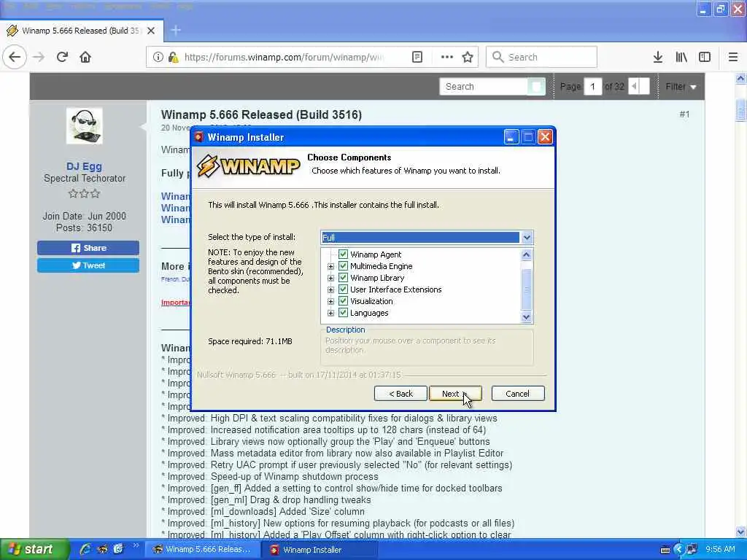
Task: Go to previous forum page arrow
Action: pos(634,87)
